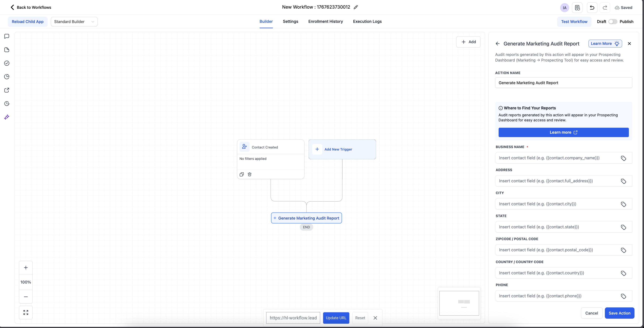Click the fit-to-screen icon on canvas
The width and height of the screenshot is (644, 328).
point(26,312)
